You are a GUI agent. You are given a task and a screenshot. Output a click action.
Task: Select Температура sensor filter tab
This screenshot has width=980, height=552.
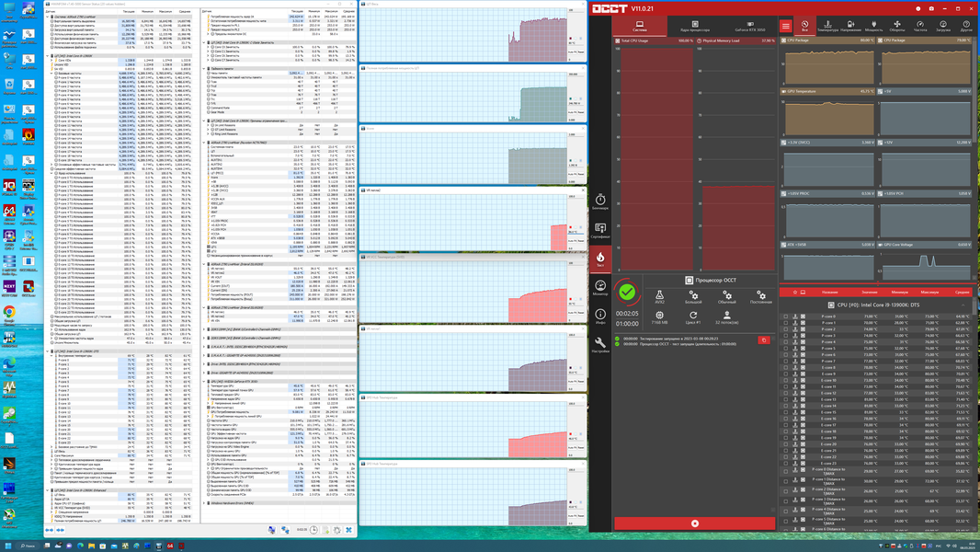point(827,26)
